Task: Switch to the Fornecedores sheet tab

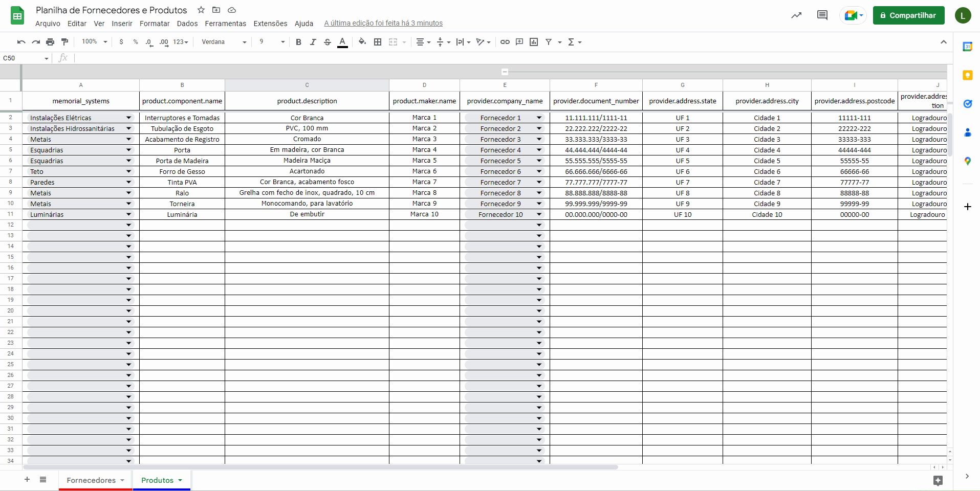Action: (x=91, y=480)
